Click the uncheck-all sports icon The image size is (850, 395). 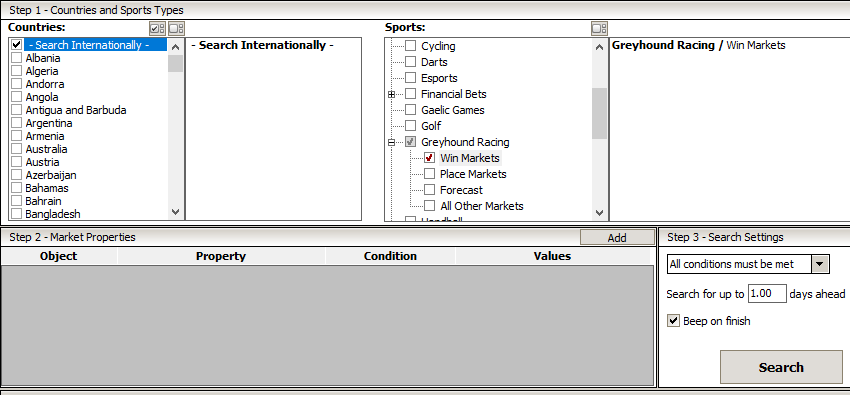click(600, 28)
